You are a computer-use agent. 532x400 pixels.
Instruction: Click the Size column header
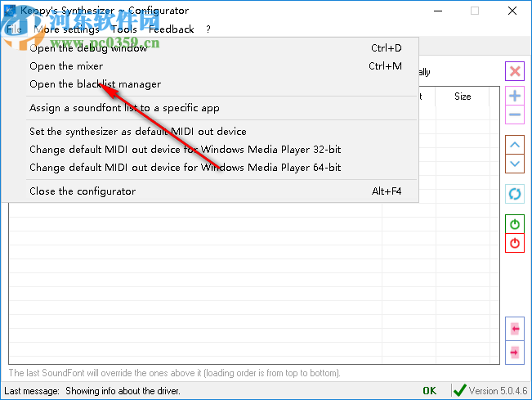click(x=463, y=97)
